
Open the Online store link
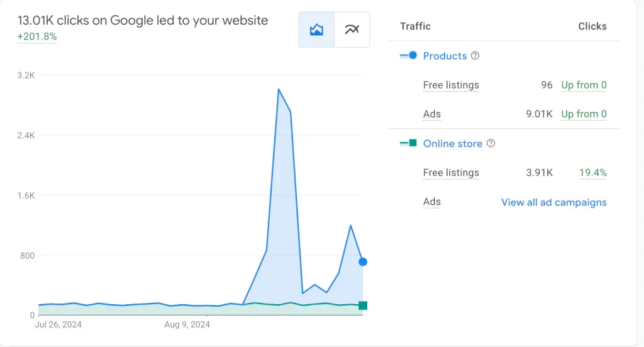click(x=452, y=144)
